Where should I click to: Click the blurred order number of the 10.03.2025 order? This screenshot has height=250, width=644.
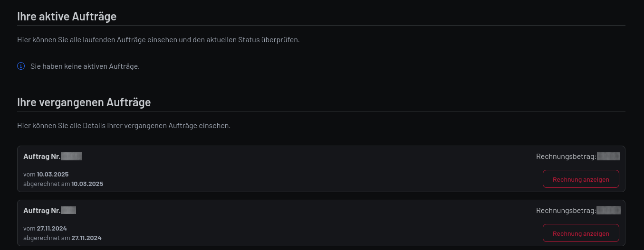click(x=72, y=156)
